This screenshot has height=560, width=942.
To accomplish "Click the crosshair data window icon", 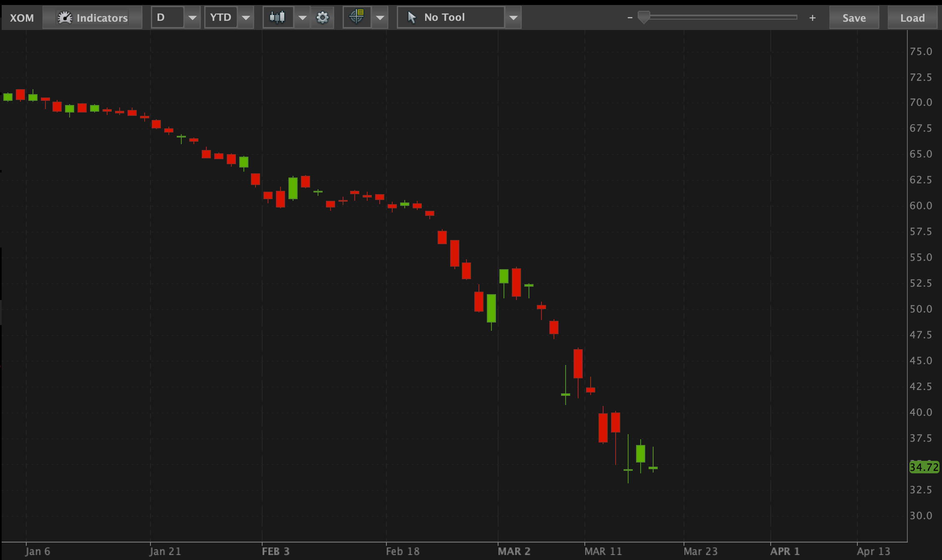I will [x=357, y=17].
